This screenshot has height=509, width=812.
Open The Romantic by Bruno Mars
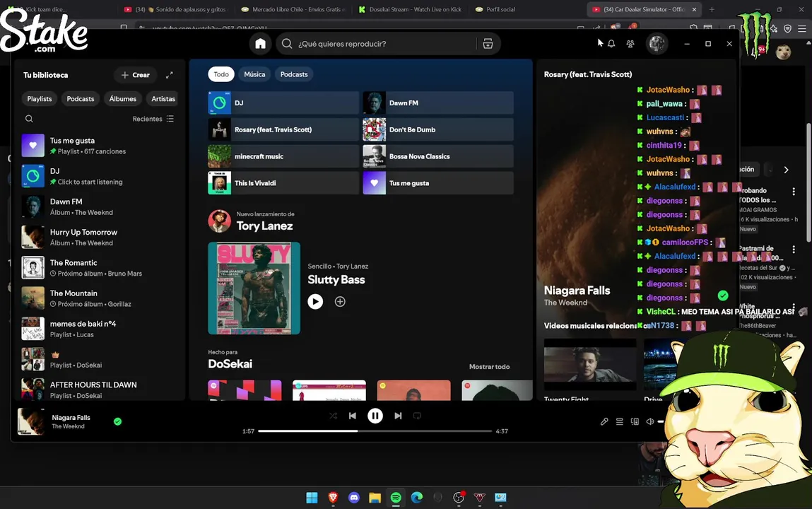click(x=100, y=268)
